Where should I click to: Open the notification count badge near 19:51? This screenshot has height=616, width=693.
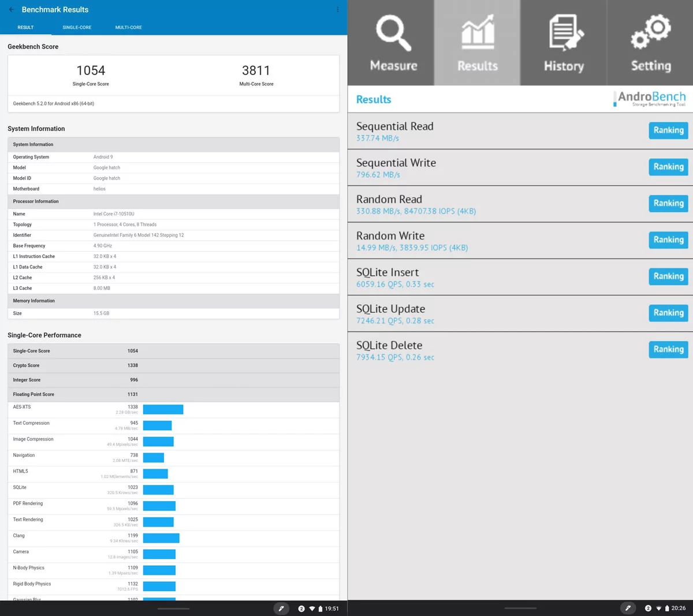[301, 608]
